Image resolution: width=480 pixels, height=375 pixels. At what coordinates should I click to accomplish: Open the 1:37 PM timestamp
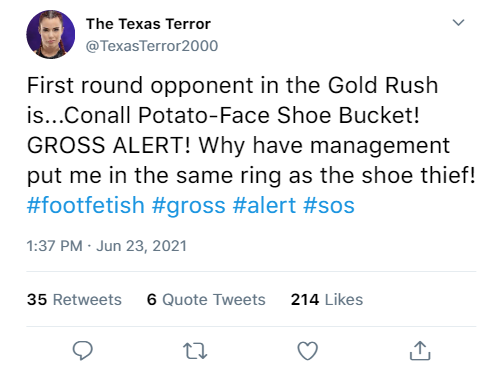55,246
